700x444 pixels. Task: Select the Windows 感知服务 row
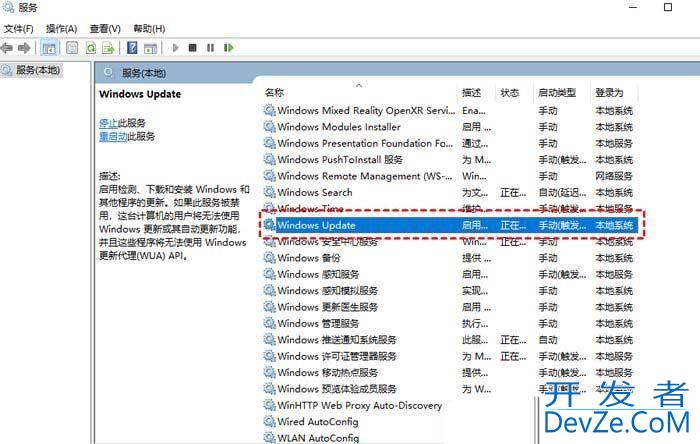click(448, 274)
